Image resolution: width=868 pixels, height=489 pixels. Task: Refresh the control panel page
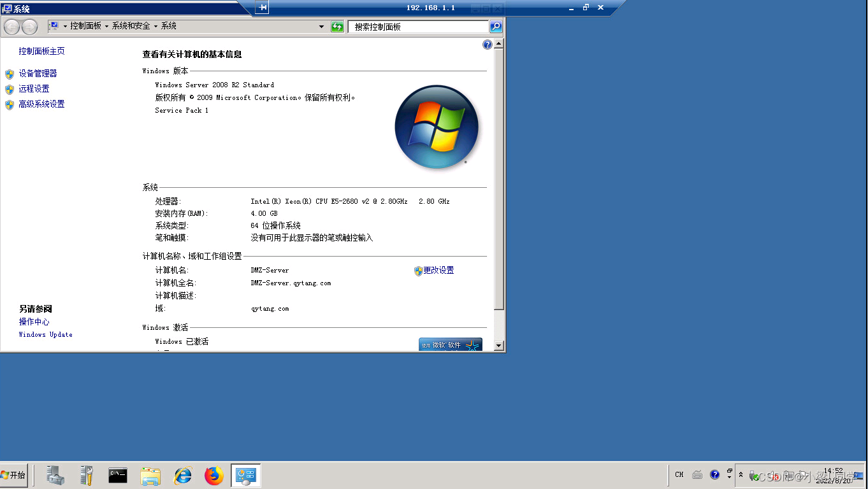coord(337,27)
